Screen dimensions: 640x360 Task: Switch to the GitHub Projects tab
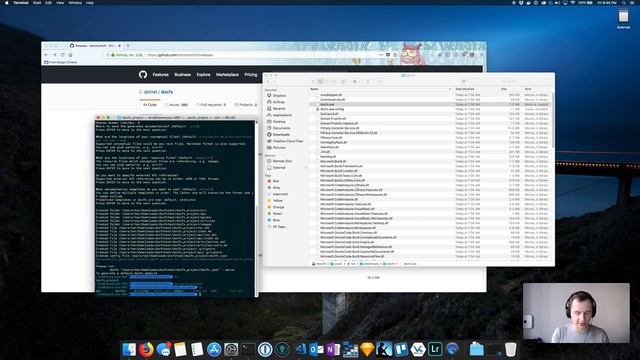coord(246,105)
